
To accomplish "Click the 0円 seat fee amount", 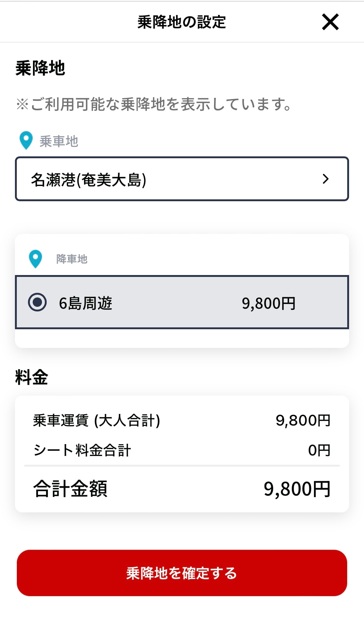I will pyautogui.click(x=319, y=450).
